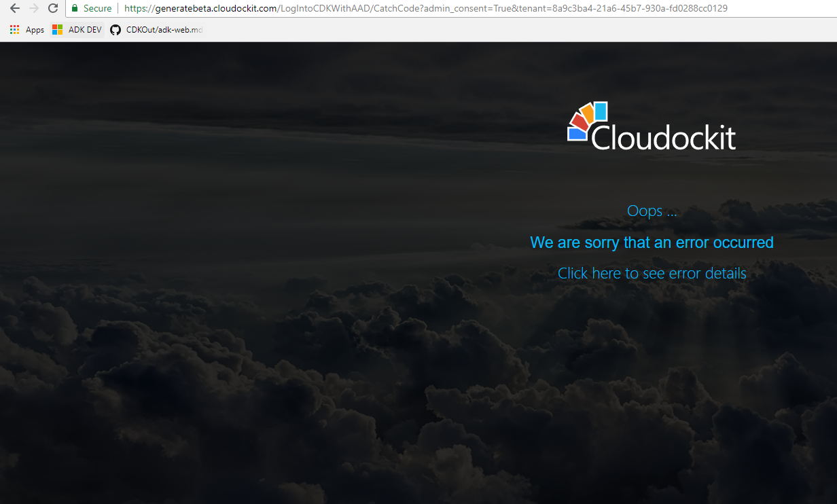837x504 pixels.
Task: Click the 'Secure' label in the address bar
Action: click(97, 9)
